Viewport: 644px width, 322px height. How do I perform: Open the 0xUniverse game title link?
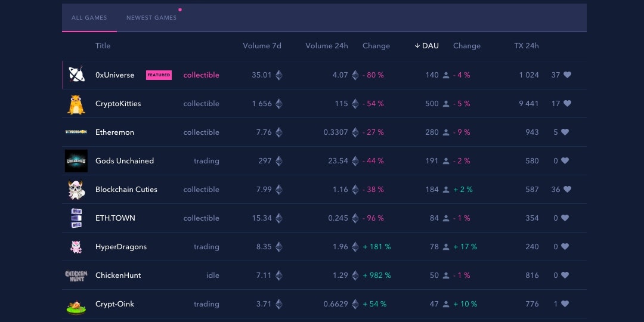114,75
